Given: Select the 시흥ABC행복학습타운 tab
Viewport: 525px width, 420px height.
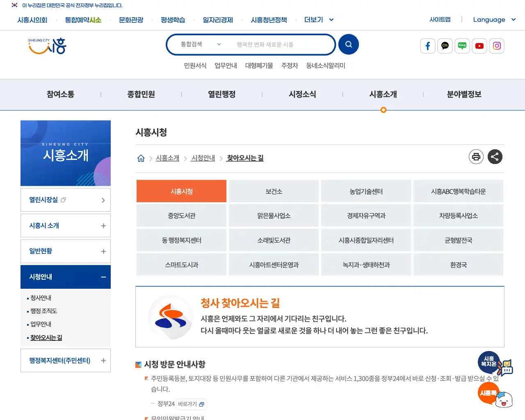Looking at the screenshot, I should pyautogui.click(x=458, y=191).
